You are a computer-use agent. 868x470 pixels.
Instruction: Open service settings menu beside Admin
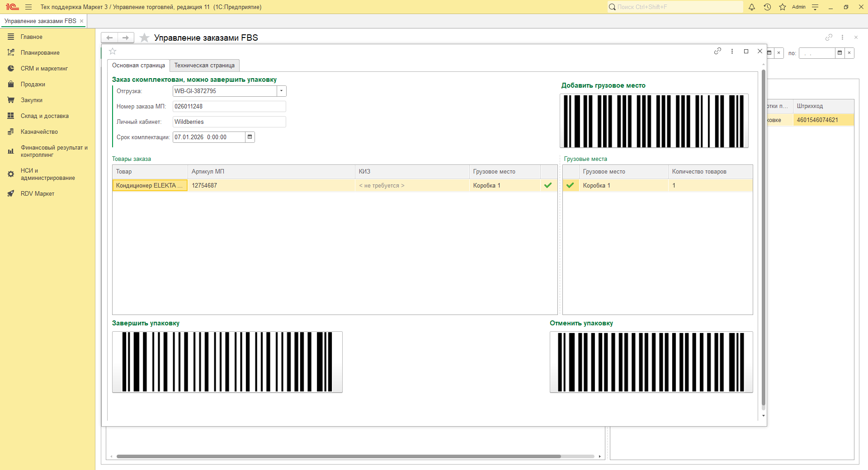[x=815, y=7]
